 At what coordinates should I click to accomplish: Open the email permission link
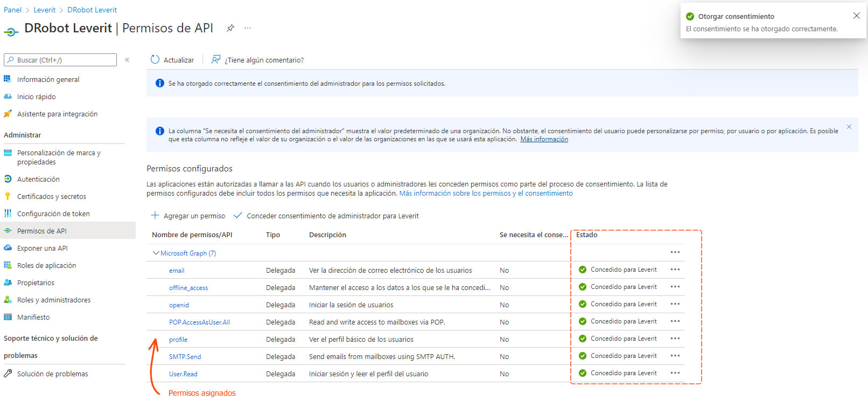177,271
